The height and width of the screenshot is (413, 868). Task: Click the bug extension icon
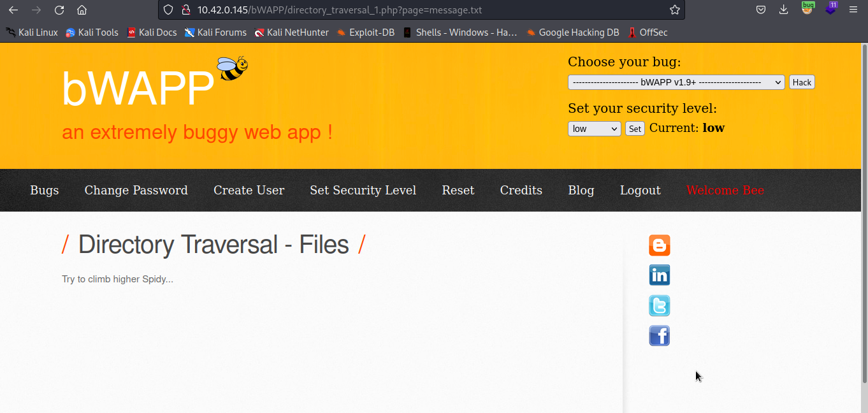click(807, 9)
